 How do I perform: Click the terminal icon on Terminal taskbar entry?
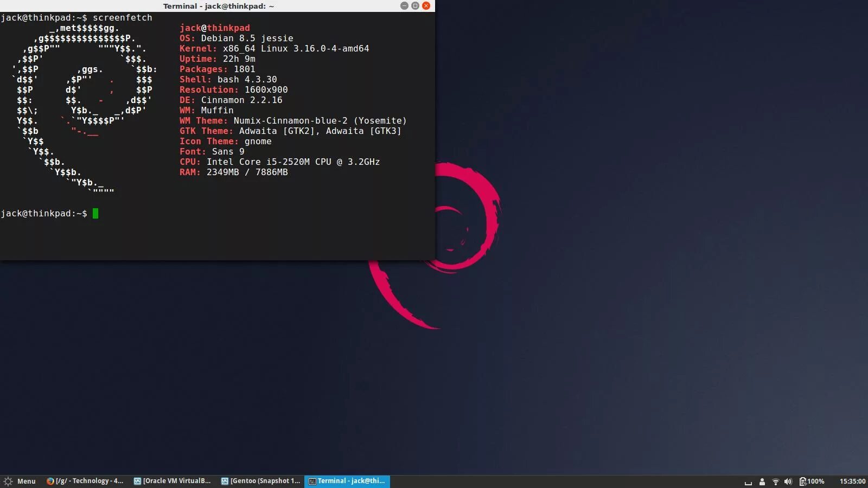312,481
